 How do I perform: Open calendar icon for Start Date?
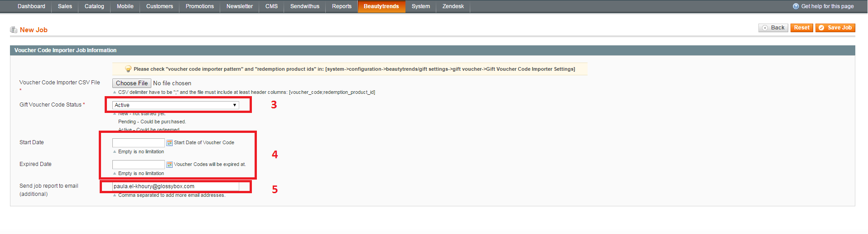[x=169, y=143]
